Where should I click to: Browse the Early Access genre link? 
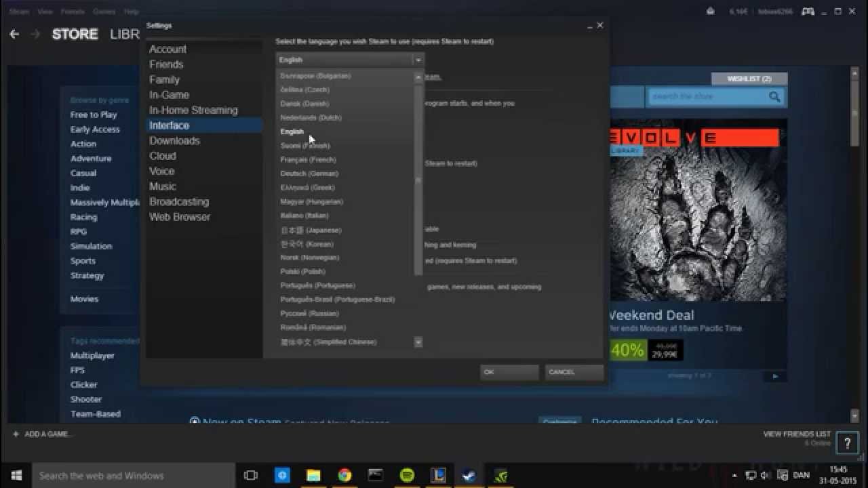click(x=95, y=129)
